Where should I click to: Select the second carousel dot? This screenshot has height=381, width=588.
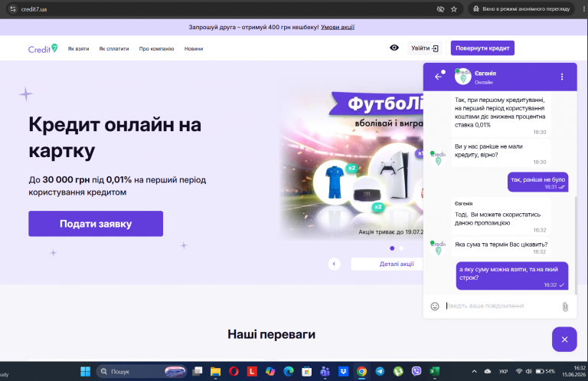tap(401, 248)
